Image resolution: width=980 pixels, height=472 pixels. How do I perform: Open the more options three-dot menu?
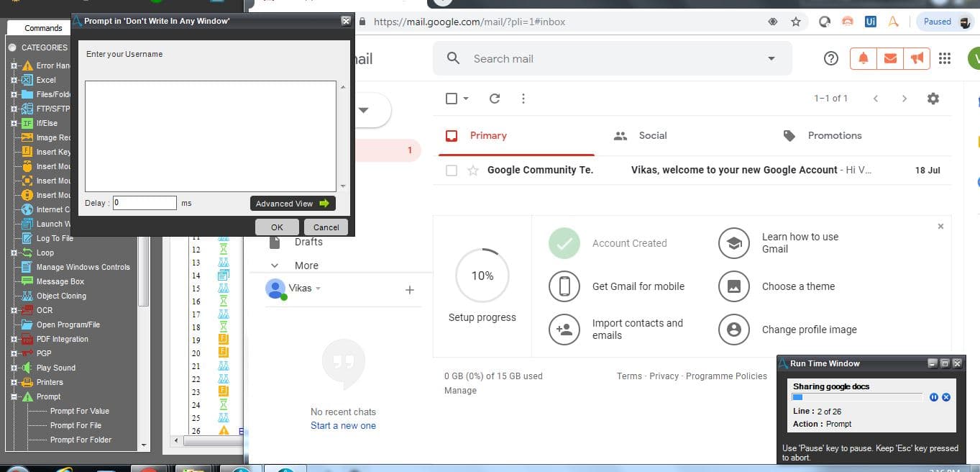[523, 99]
